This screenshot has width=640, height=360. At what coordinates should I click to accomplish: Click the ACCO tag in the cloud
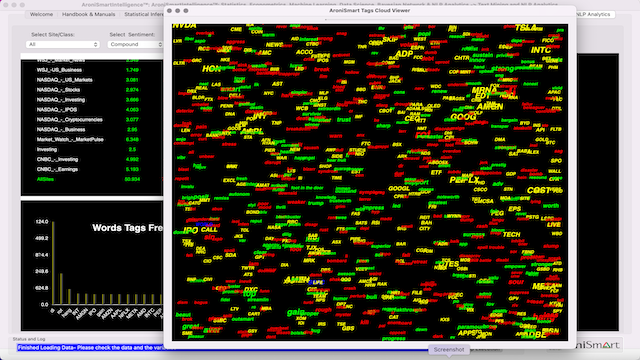pyautogui.click(x=304, y=52)
